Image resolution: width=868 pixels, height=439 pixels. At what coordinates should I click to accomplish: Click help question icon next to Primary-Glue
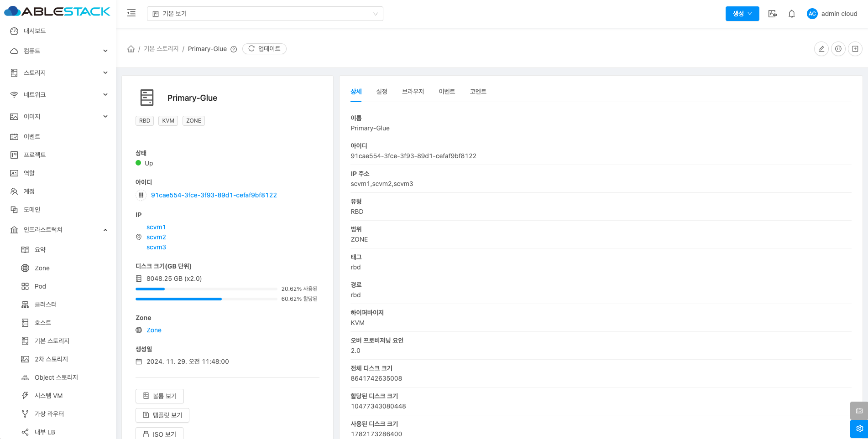(x=234, y=49)
